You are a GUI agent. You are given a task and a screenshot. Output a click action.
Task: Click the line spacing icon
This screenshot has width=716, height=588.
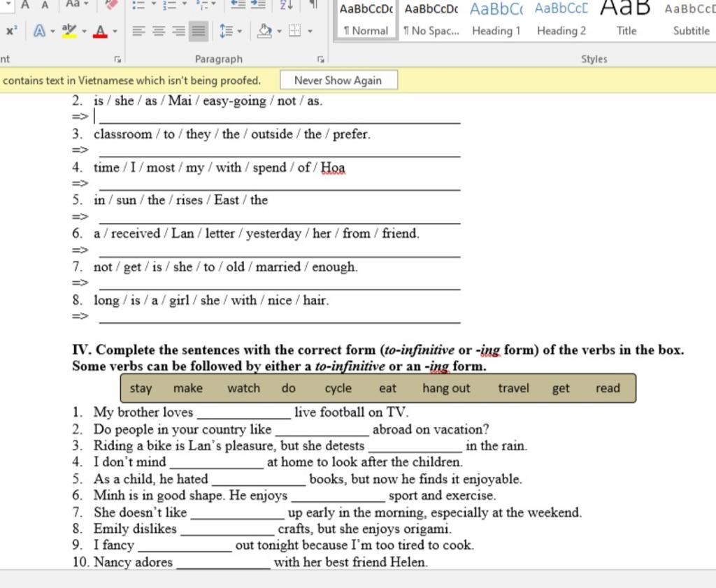point(226,31)
